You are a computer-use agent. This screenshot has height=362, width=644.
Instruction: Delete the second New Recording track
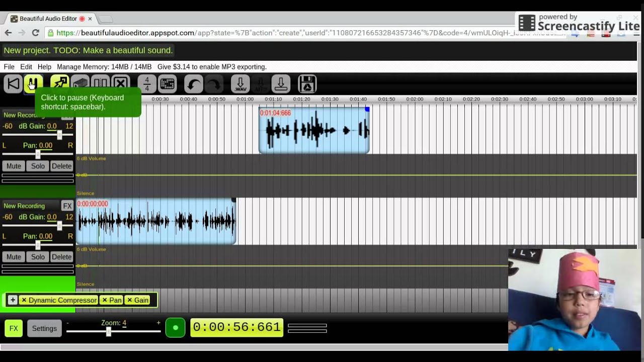click(x=62, y=257)
